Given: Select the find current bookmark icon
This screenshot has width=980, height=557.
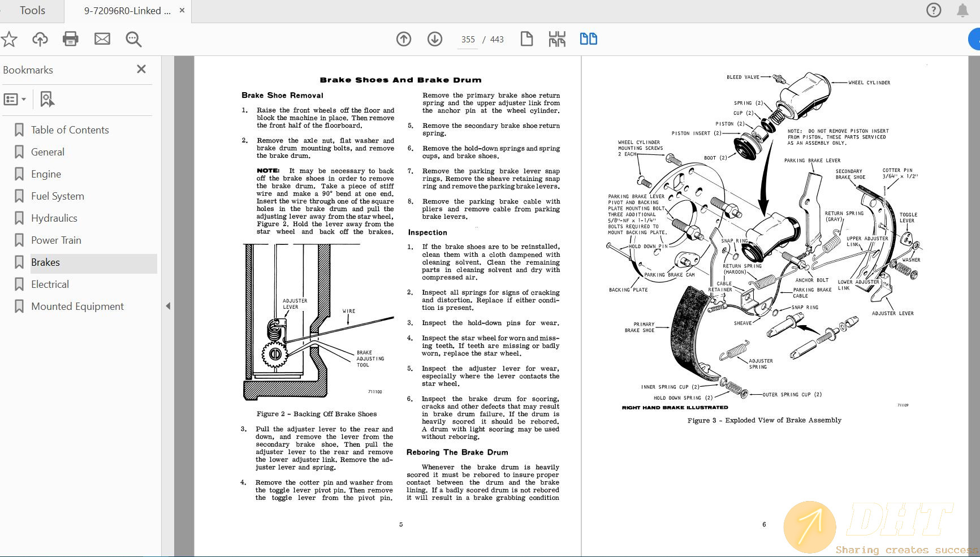Looking at the screenshot, I should [46, 99].
